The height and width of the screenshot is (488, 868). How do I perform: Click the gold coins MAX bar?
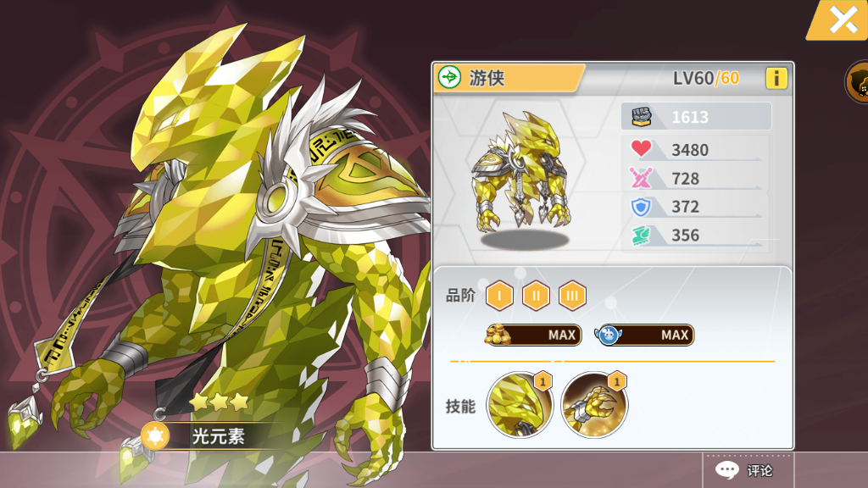coord(533,335)
